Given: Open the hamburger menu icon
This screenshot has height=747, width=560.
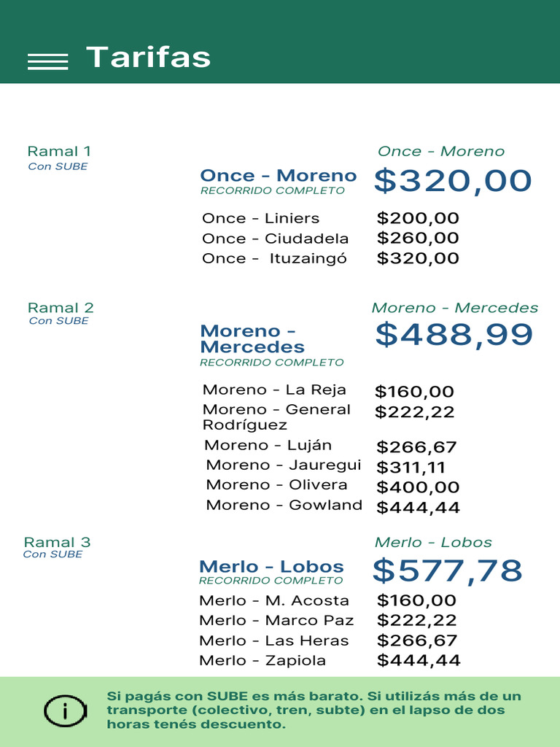Looking at the screenshot, I should tap(47, 61).
